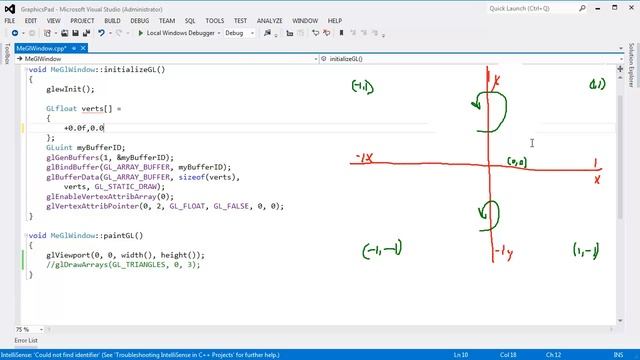Click the 'INS' status bar indicator
The width and height of the screenshot is (640, 360).
(x=618, y=355)
